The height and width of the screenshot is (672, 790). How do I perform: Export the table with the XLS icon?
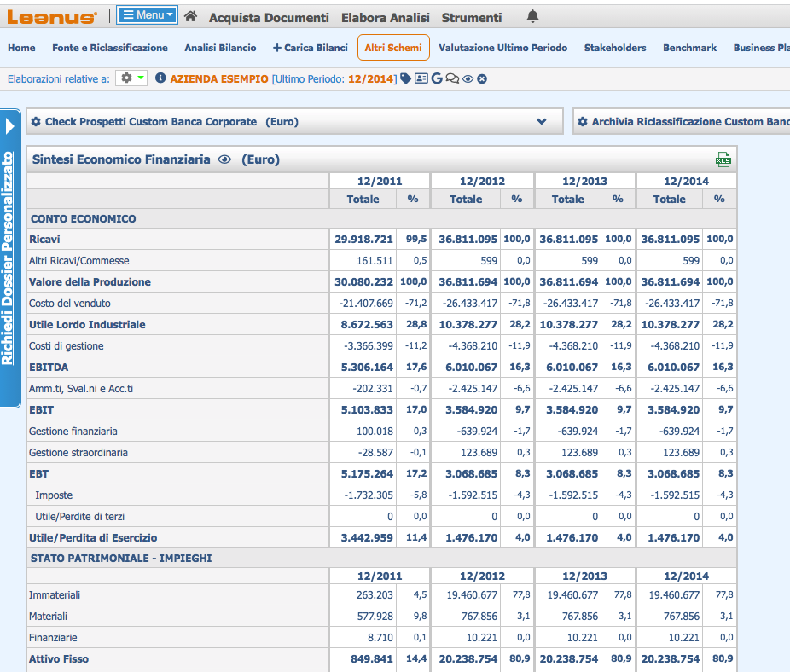(x=723, y=159)
